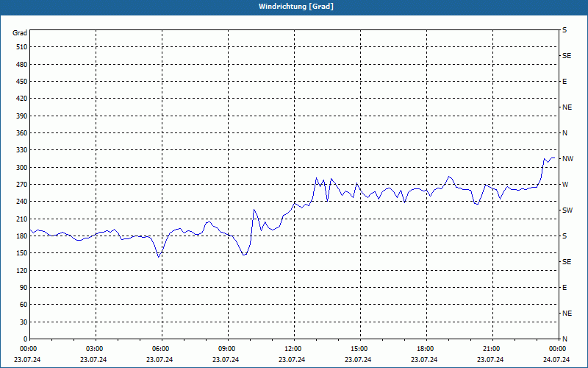Select the 23.07.24 date under 06:00
This screenshot has height=368, width=588.
[159, 359]
